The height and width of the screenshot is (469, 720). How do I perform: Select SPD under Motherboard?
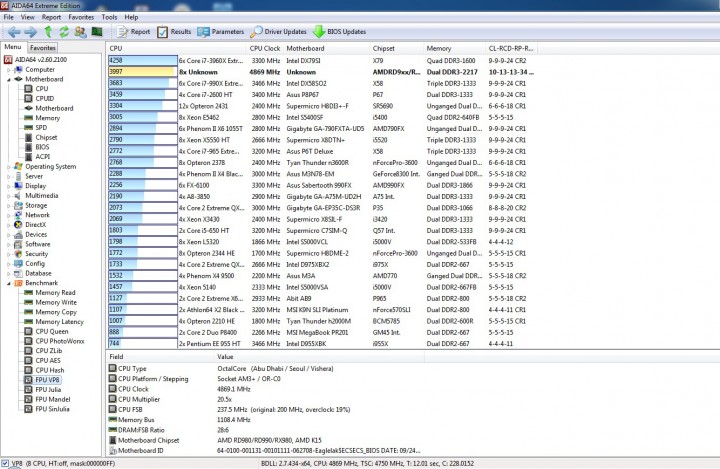(36, 128)
